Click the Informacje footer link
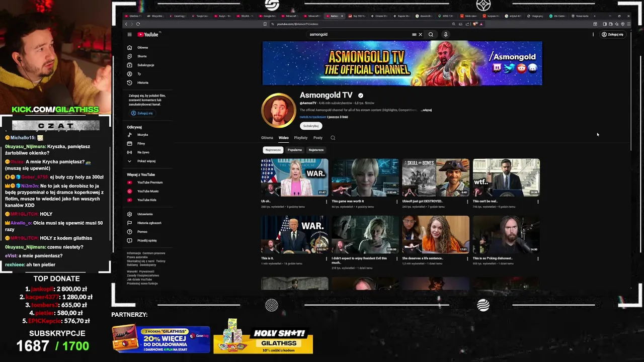This screenshot has height=362, width=644. 134,253
